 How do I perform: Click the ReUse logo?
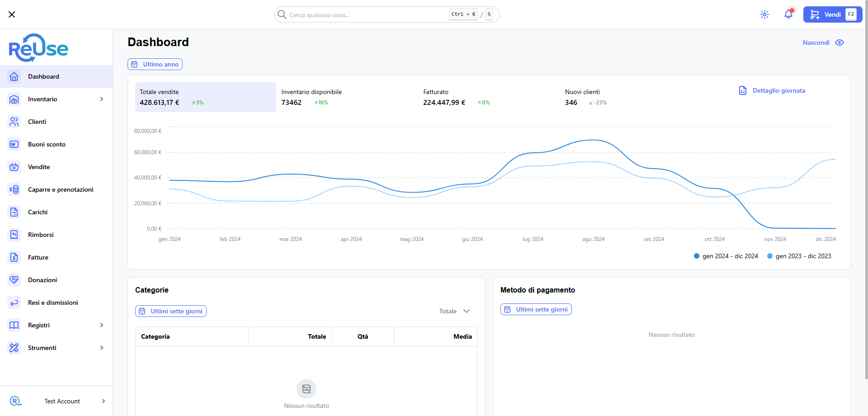tap(38, 48)
